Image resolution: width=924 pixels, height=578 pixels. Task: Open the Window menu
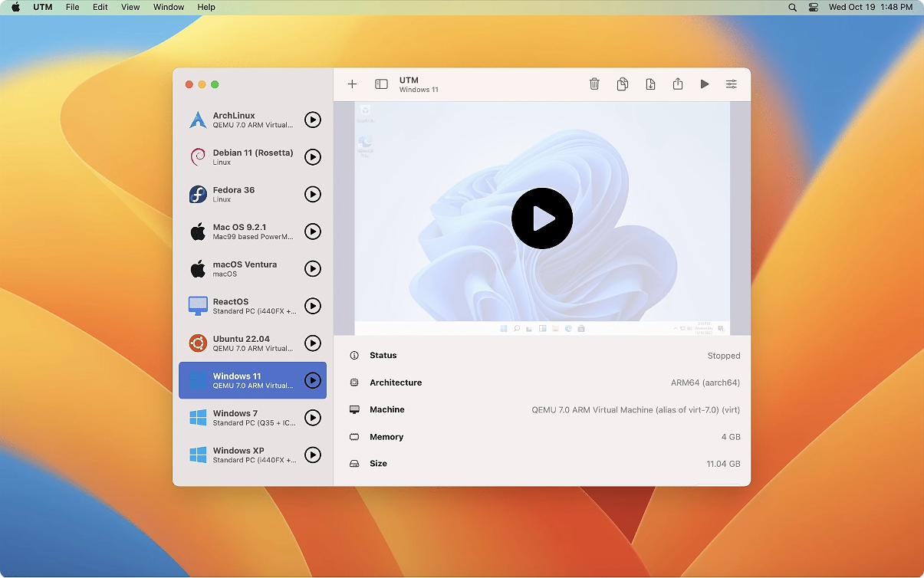click(x=169, y=7)
